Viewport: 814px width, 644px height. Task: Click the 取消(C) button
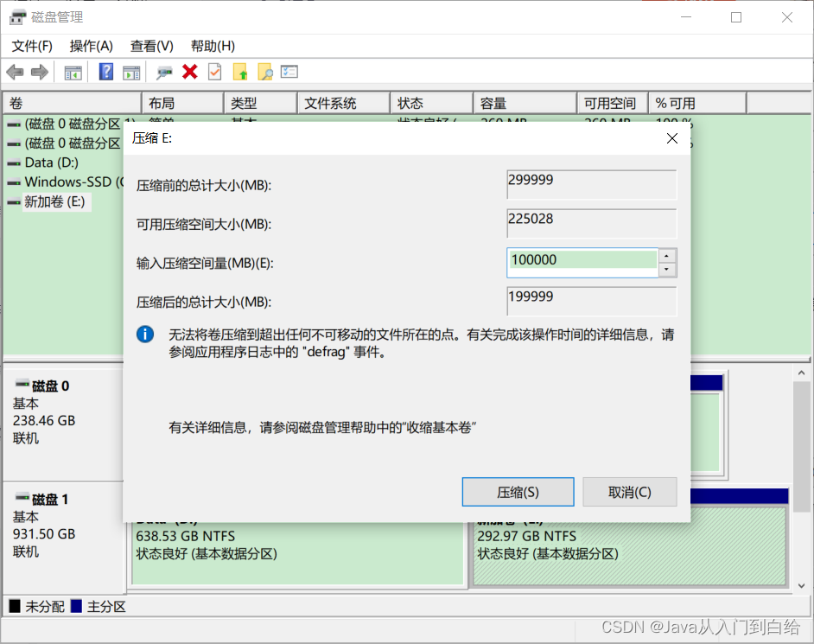pos(630,492)
